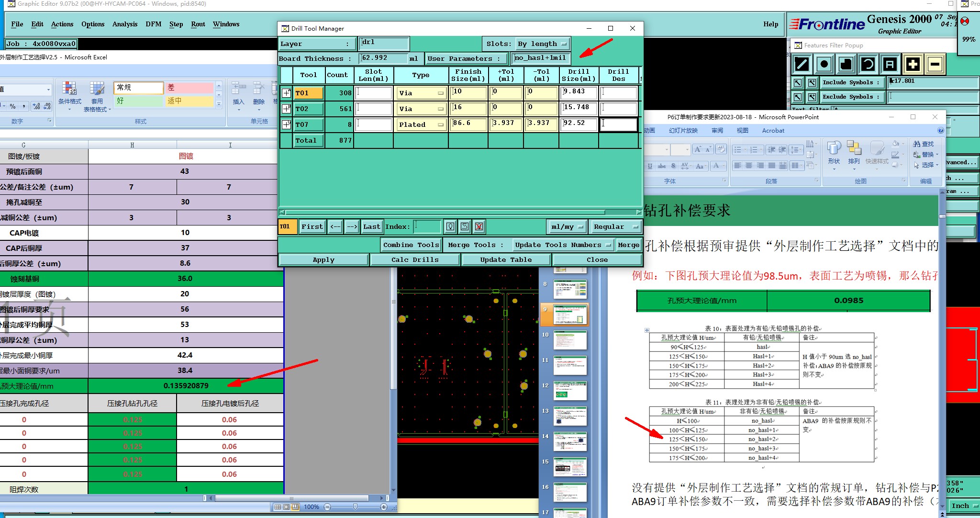Open the ml/my units dropdown
The image size is (980, 518).
pos(567,226)
